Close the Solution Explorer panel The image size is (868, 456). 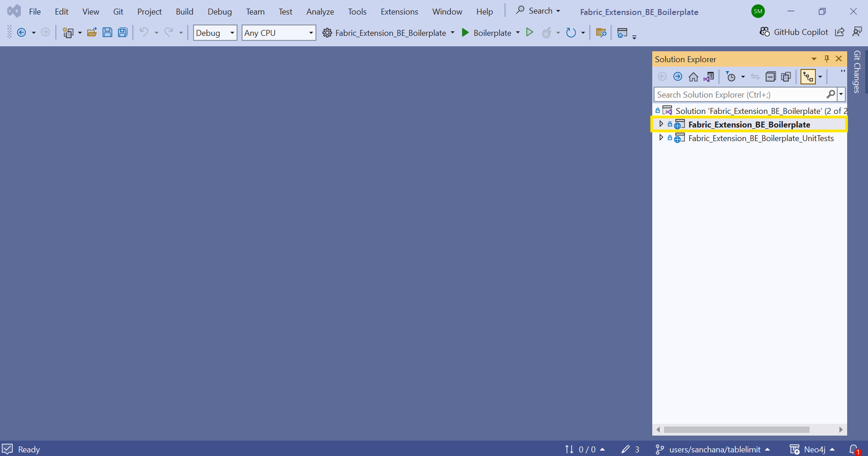click(839, 59)
